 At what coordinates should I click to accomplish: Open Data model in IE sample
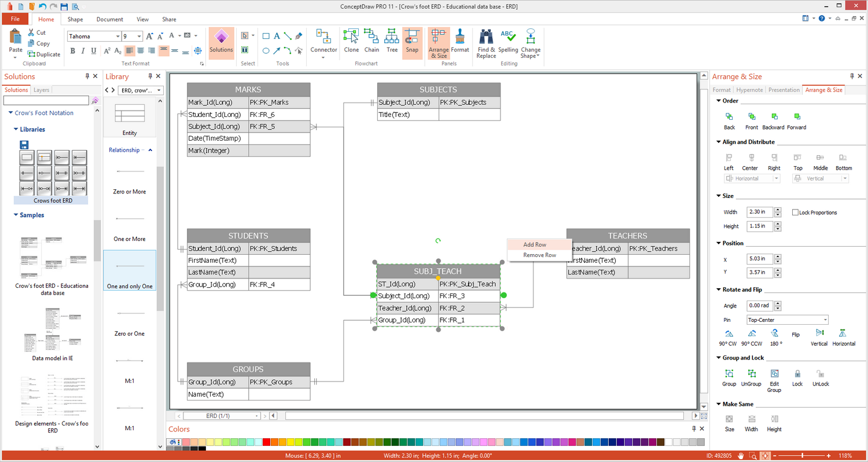[53, 335]
